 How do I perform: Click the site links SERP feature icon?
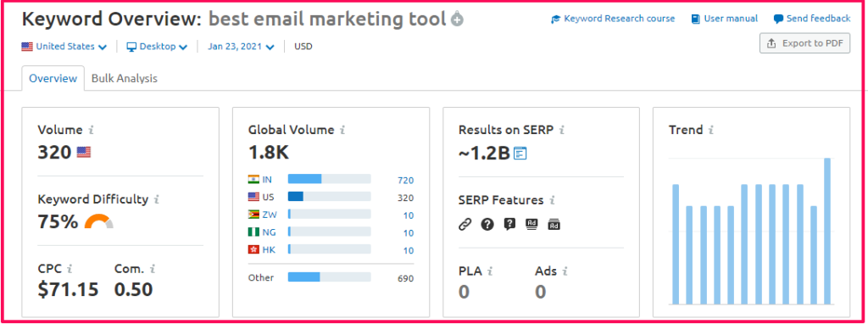pos(465,224)
